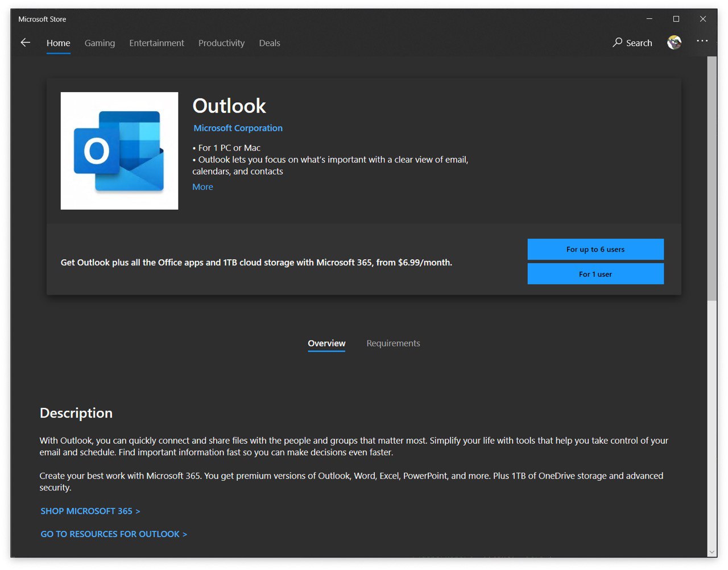Viewport: 728px width, 570px height.
Task: Open the Gaming tab
Action: [x=100, y=43]
